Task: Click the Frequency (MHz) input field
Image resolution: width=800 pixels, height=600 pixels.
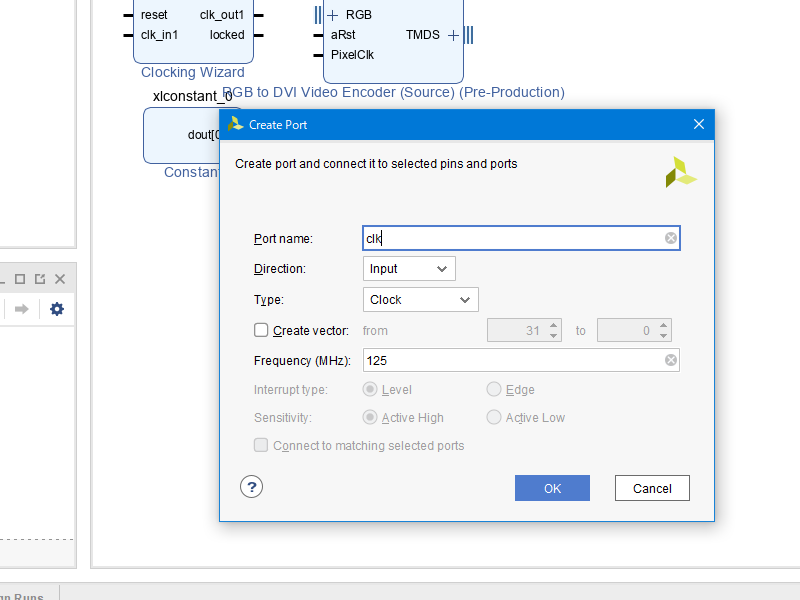Action: 510,360
